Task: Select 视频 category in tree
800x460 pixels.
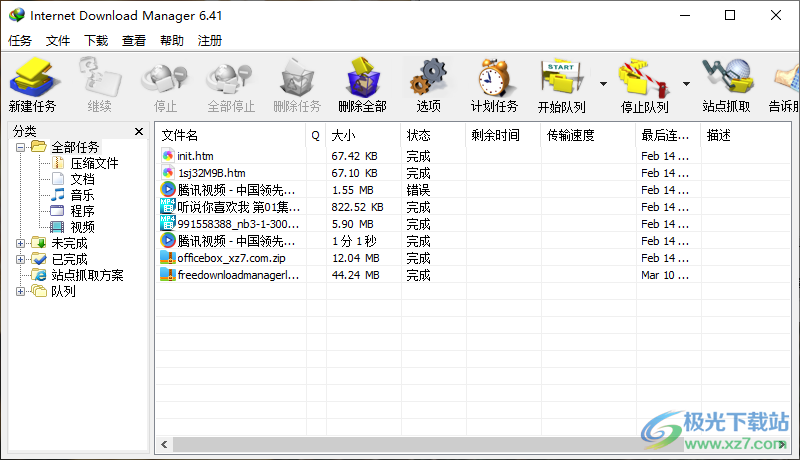Action: (x=82, y=227)
